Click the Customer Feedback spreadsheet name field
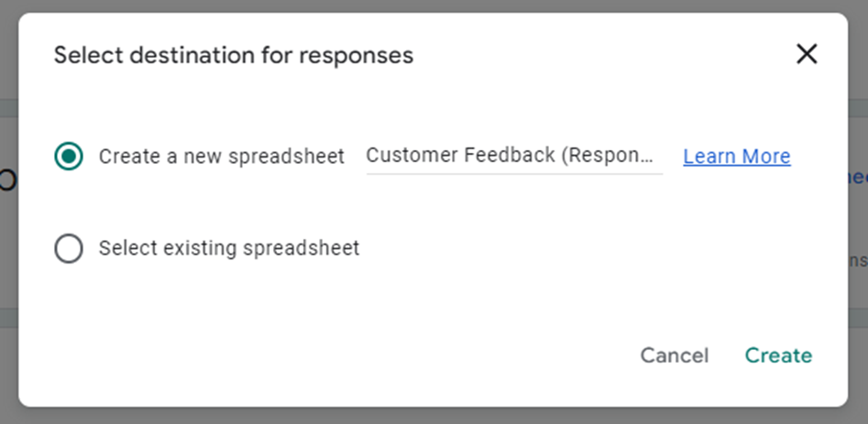Viewport: 868px width, 424px height. (x=513, y=156)
